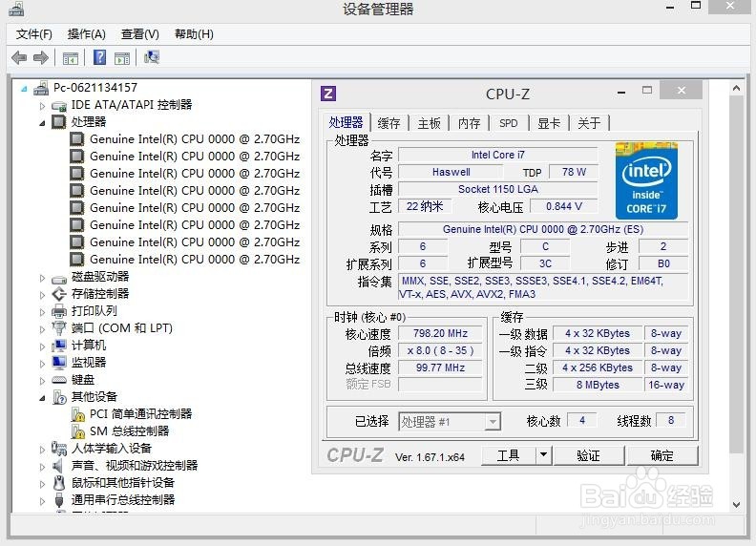Switch to the SPD tab in CPU-Z
Image resolution: width=756 pixels, height=546 pixels.
pos(509,123)
